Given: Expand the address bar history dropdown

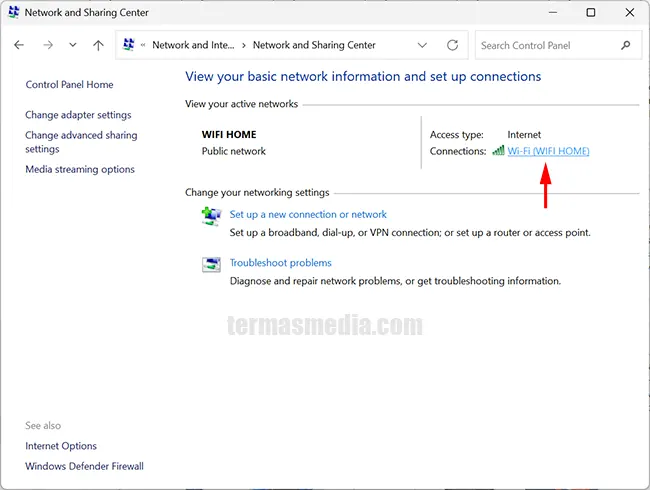Looking at the screenshot, I should (x=422, y=45).
